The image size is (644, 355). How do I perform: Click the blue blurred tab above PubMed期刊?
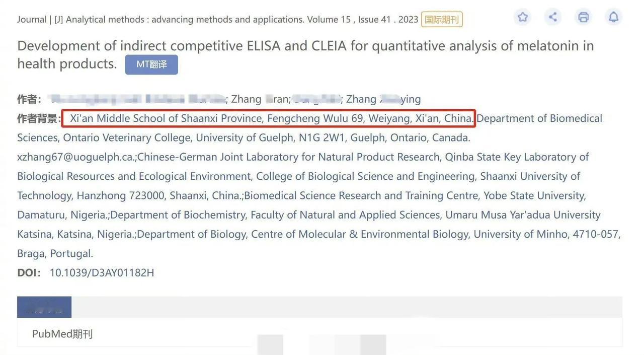(x=44, y=307)
